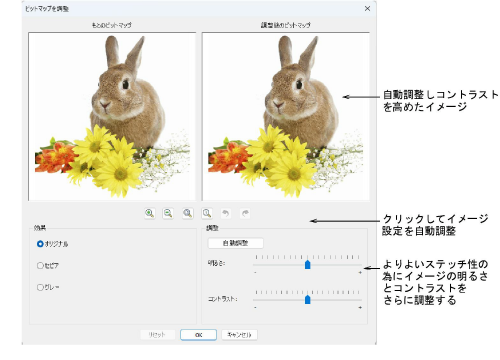The image size is (500, 360).
Task: Click the リセット reset button
Action: click(x=157, y=335)
